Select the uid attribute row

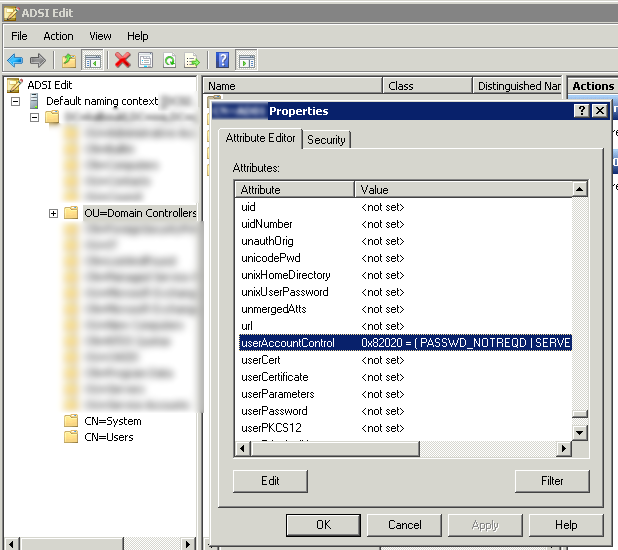click(405, 207)
